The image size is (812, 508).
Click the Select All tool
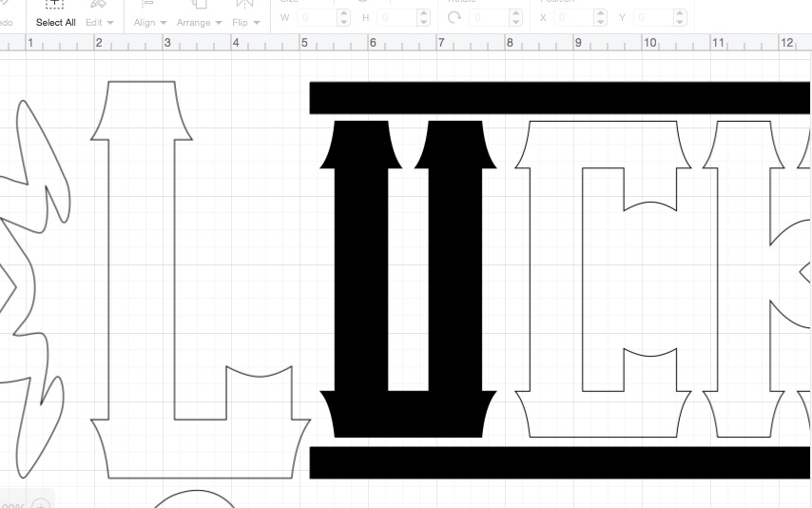pyautogui.click(x=55, y=15)
